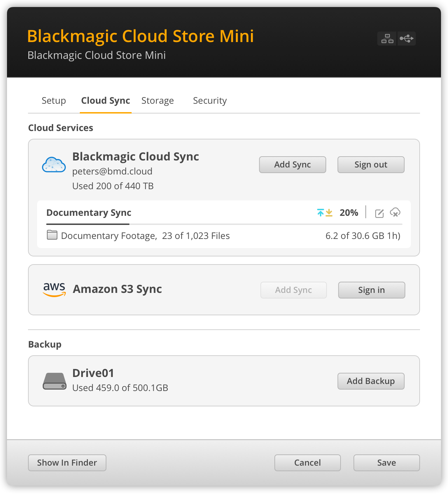
Task: Open the network connection settings icon
Action: [x=386, y=39]
